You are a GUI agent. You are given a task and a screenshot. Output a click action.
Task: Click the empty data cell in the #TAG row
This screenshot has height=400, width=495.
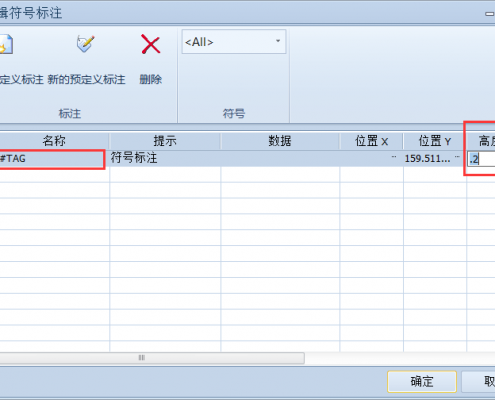pos(280,158)
